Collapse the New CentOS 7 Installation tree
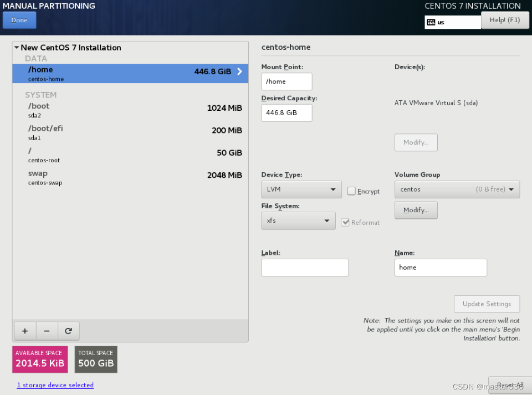Screen dimensions: 532x395 [17, 48]
